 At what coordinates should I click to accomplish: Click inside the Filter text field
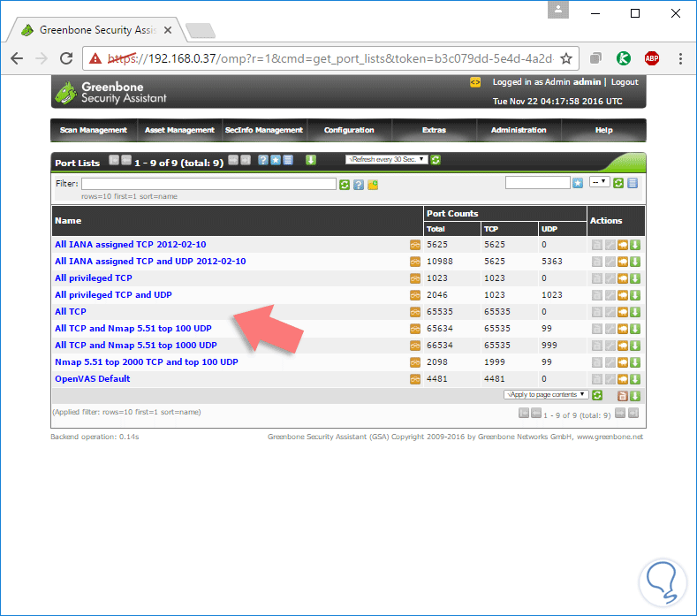click(208, 184)
